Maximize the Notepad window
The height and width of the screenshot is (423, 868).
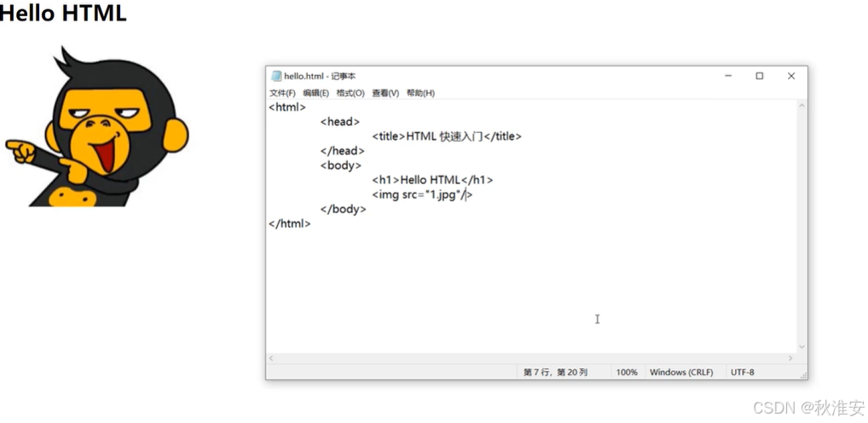coord(760,76)
